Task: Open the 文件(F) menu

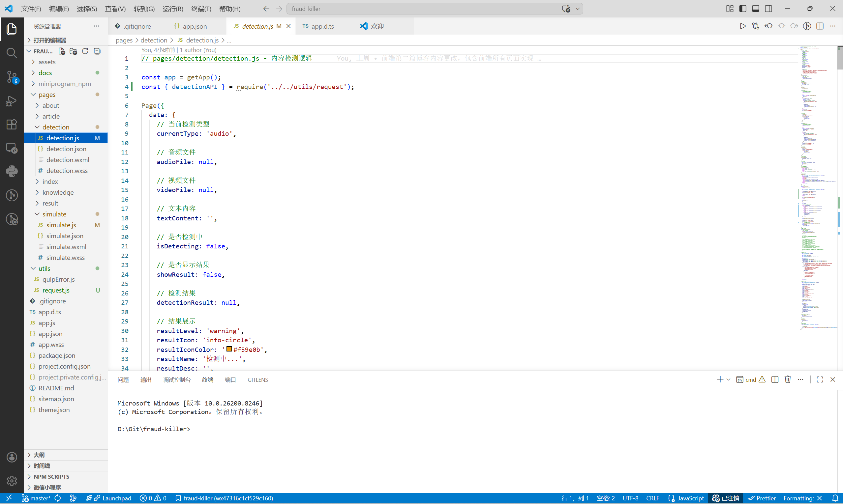Action: coord(31,9)
